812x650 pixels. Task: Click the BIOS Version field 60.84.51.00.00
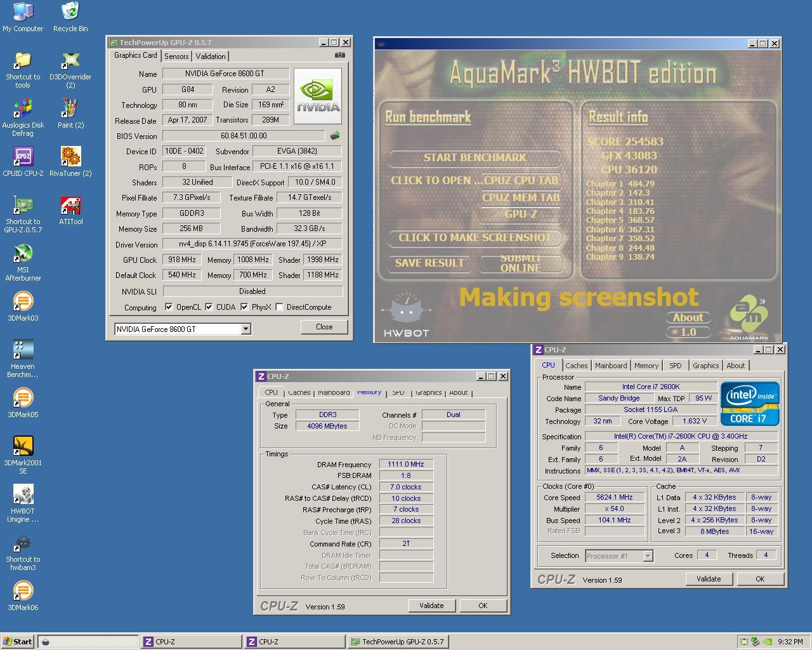244,136
